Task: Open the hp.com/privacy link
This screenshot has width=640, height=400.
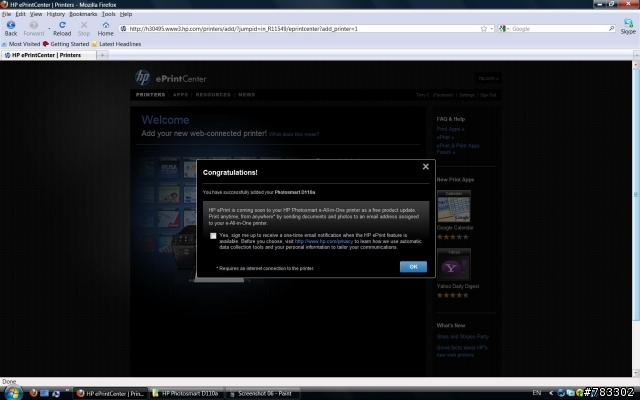Action: 324,241
